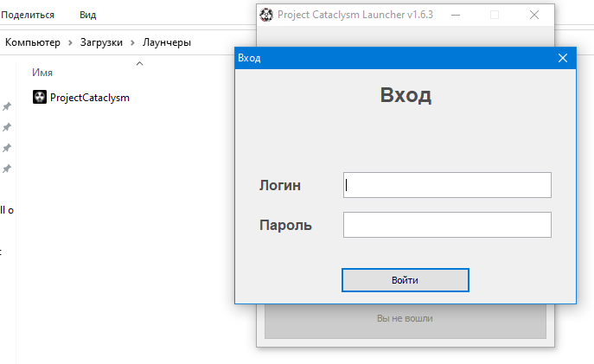Sort by the Имя column header
The image size is (594, 364).
point(42,73)
